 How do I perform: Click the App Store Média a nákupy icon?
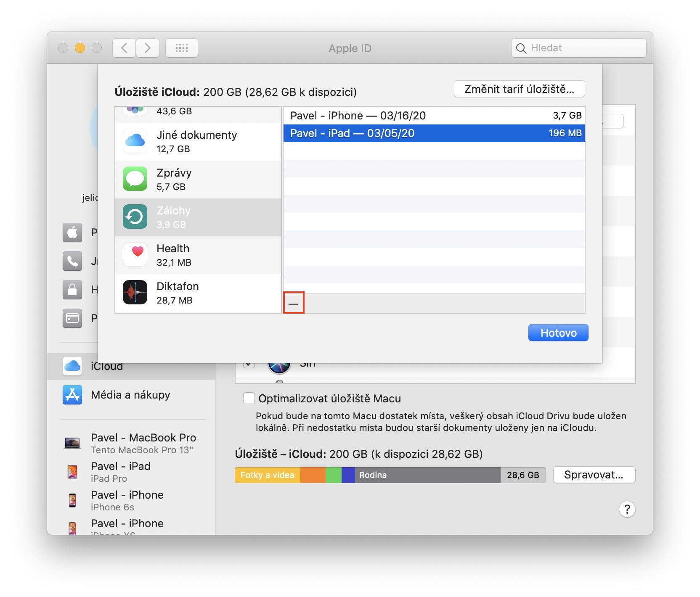(x=72, y=395)
